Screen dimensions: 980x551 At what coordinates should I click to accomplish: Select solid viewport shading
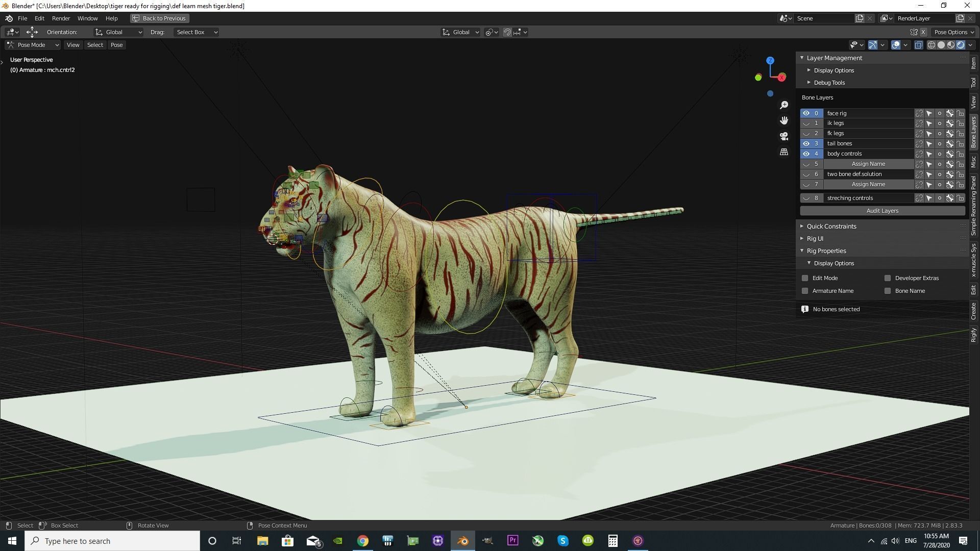pos(941,45)
